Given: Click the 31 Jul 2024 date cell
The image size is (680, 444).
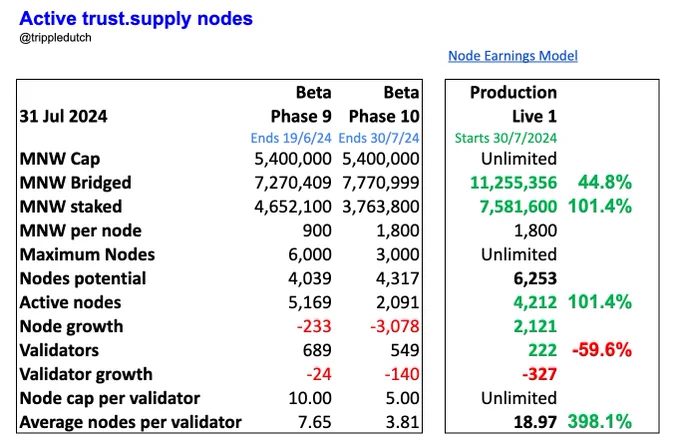Looking at the screenshot, I should 63,116.
